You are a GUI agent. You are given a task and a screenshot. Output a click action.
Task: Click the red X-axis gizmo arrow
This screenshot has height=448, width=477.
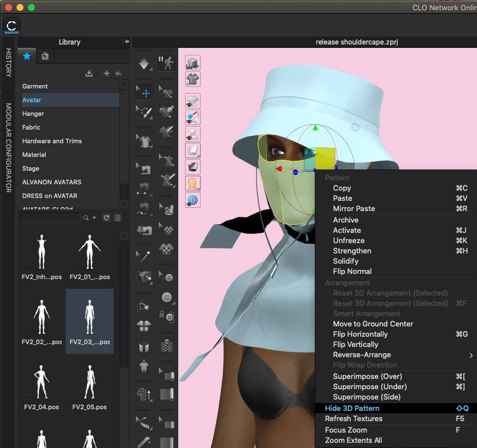coord(279,169)
